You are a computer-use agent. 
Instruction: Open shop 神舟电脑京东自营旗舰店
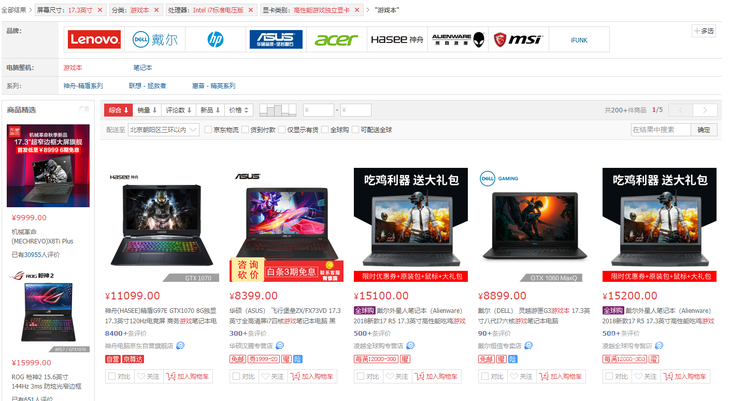point(139,346)
